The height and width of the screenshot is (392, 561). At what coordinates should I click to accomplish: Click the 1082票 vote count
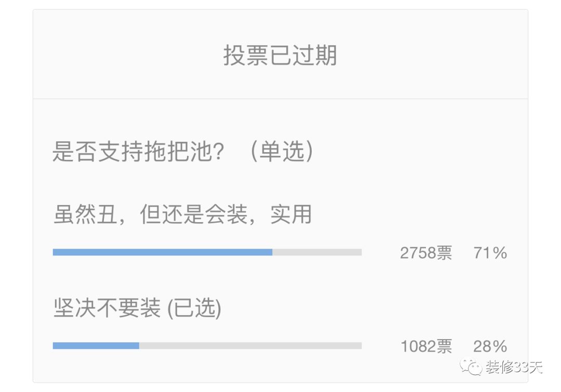[426, 346]
